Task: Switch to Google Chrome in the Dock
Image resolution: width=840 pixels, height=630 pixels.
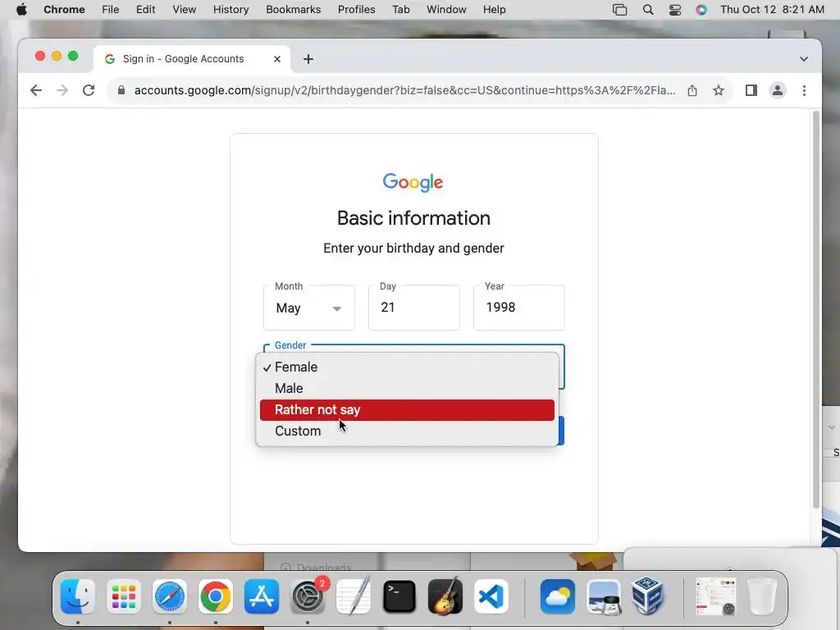Action: pos(216,596)
